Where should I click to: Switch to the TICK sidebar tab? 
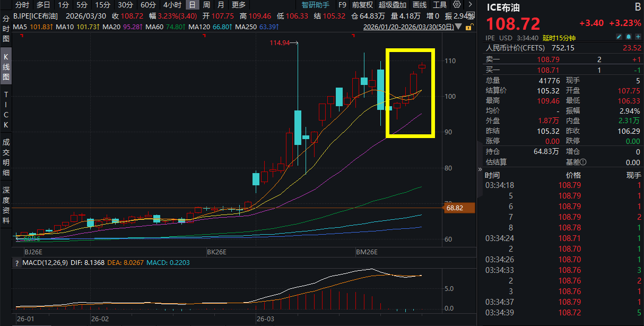pos(6,110)
